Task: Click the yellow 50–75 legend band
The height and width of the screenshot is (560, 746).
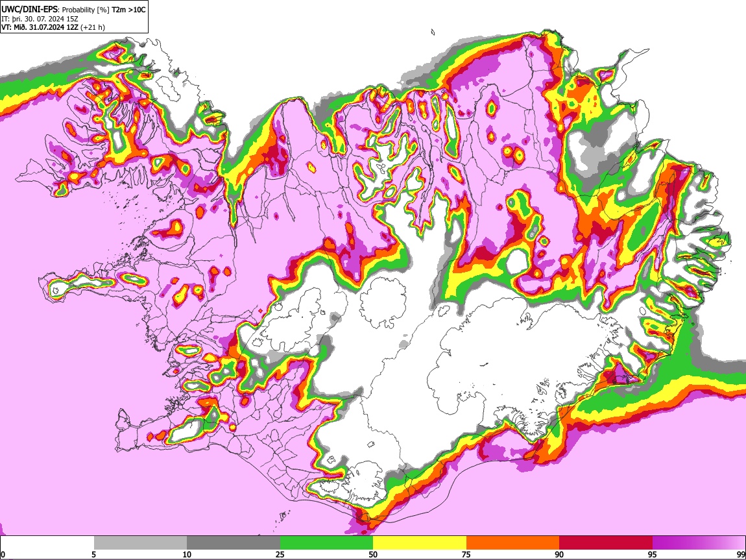Action: point(420,543)
